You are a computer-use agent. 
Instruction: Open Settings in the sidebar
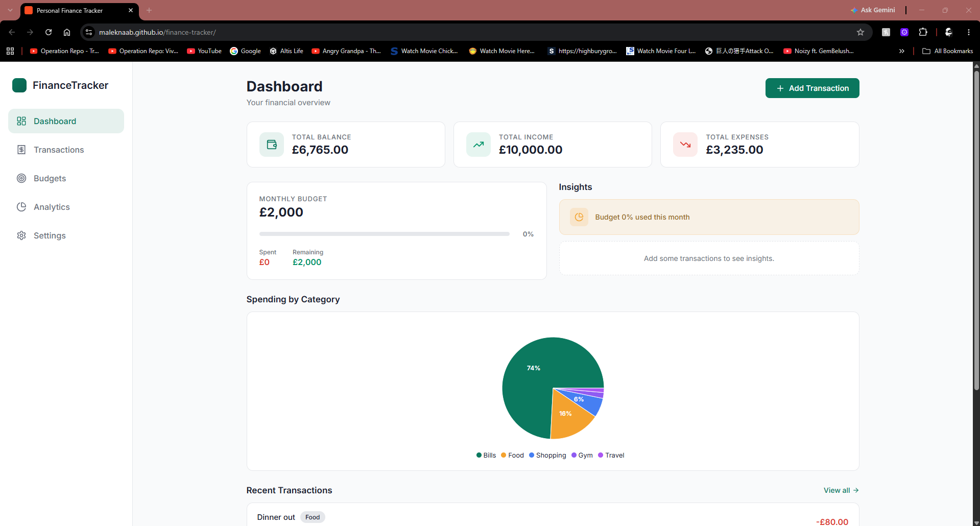pos(66,235)
